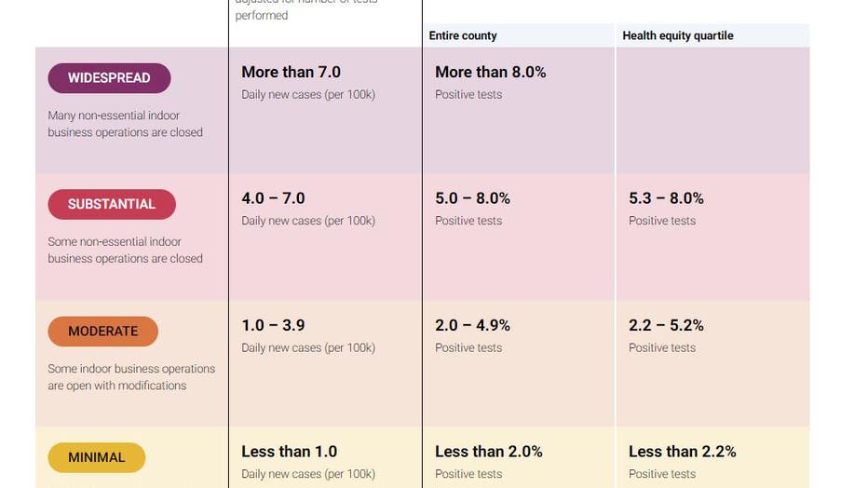Click the red SUBSTANTIAL tier badge
Screen dimensions: 868x488
112,204
